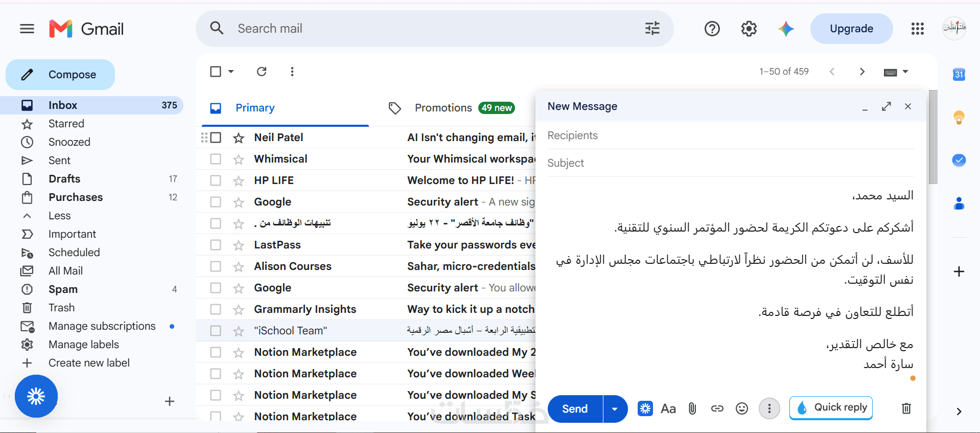The height and width of the screenshot is (433, 980).
Task: Expand the select-all checkbox dropdown arrow
Action: 231,72
